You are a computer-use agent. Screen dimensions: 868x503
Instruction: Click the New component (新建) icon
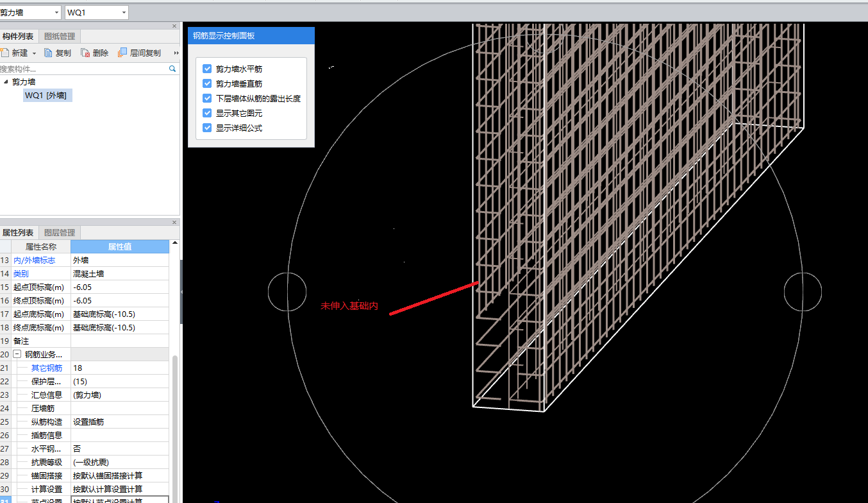4,53
